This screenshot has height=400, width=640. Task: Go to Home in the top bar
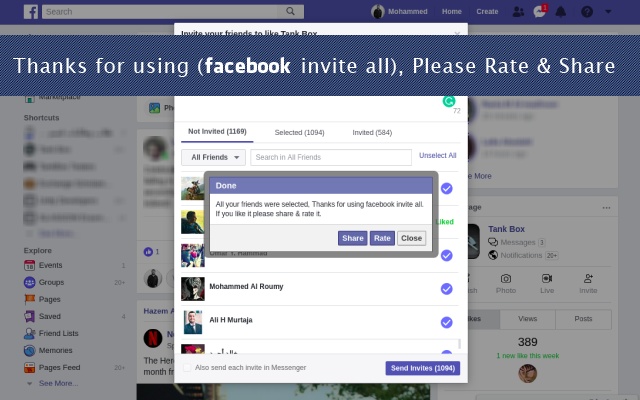pos(452,12)
